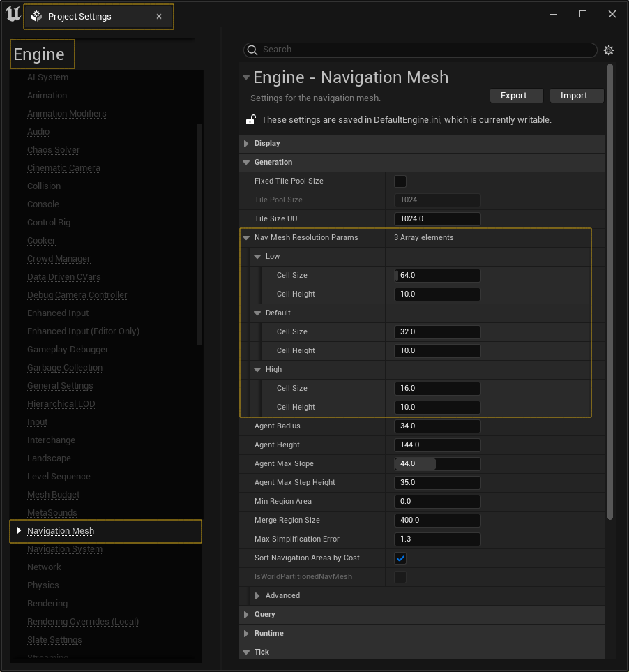Enable the Fixed Tile Pool Size checkbox
Viewport: 629px width, 672px height.
pyautogui.click(x=400, y=181)
